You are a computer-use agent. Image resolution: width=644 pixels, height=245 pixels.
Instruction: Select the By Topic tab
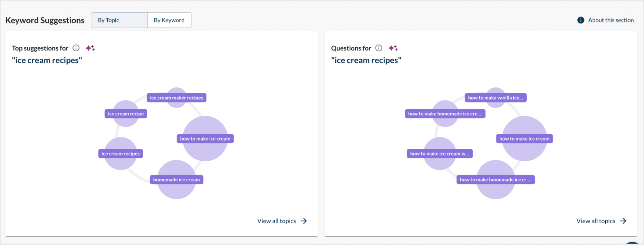[119, 20]
